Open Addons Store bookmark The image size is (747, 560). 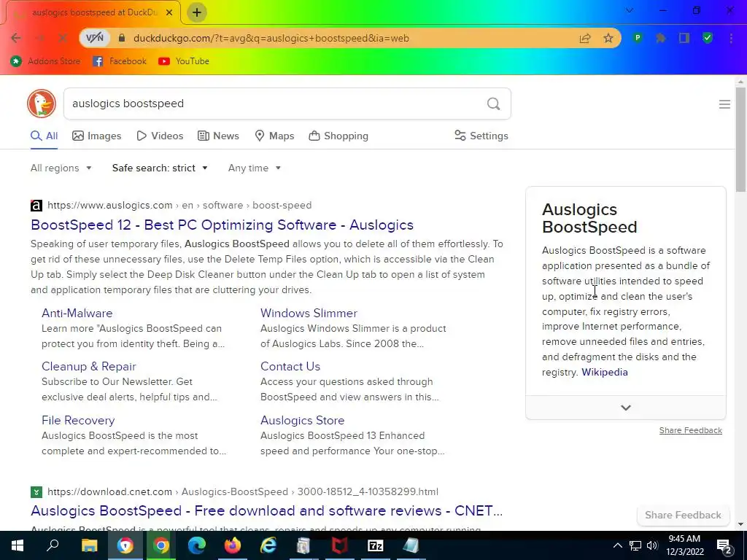pos(46,61)
